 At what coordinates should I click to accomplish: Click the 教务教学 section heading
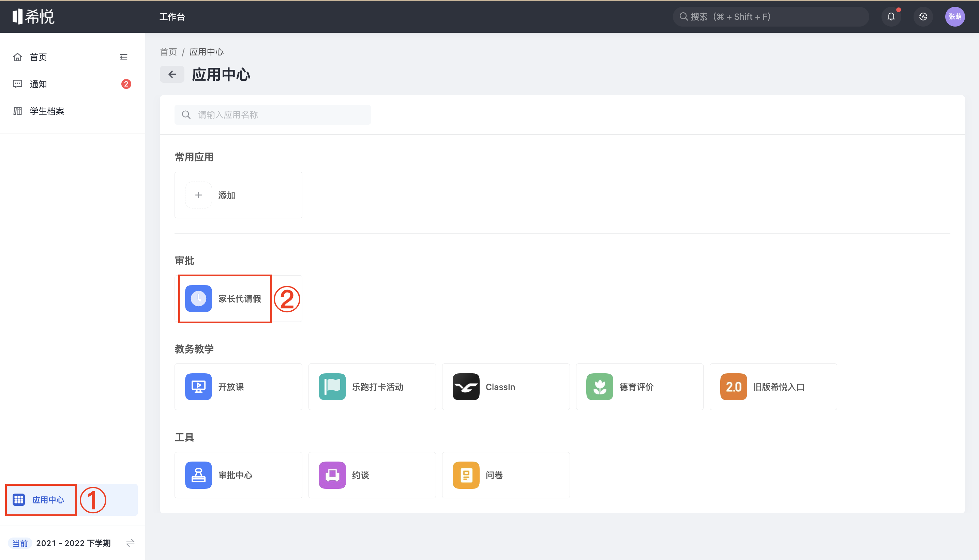[x=194, y=349]
